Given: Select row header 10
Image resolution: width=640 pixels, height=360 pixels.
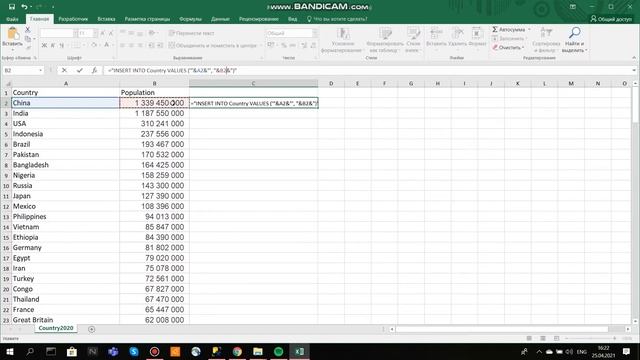Looking at the screenshot, I should (6, 186).
